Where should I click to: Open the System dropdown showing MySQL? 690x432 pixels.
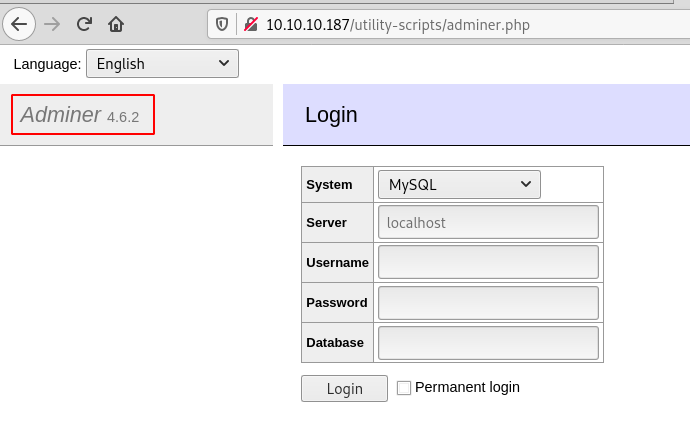(459, 184)
